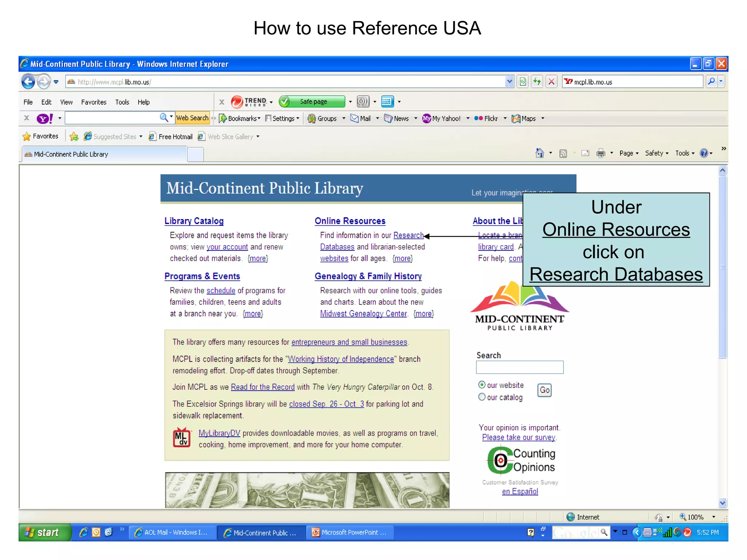This screenshot has width=747, height=560.
Task: Open the Edit menu
Action: pyautogui.click(x=46, y=102)
